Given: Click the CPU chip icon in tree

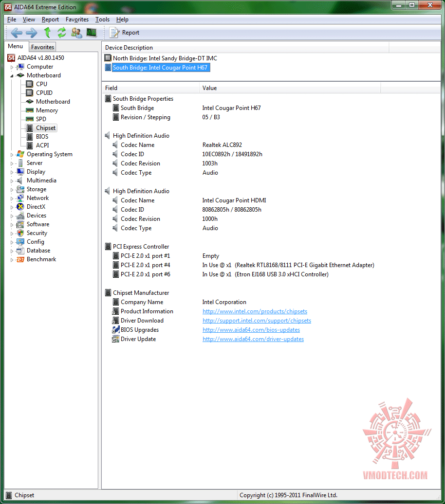Looking at the screenshot, I should pos(30,84).
